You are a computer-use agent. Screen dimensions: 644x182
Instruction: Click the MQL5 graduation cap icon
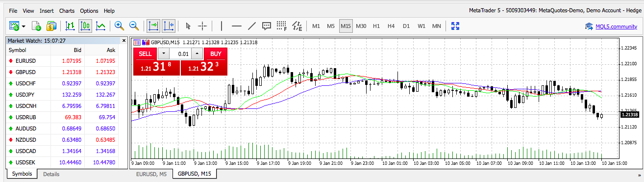(x=589, y=26)
